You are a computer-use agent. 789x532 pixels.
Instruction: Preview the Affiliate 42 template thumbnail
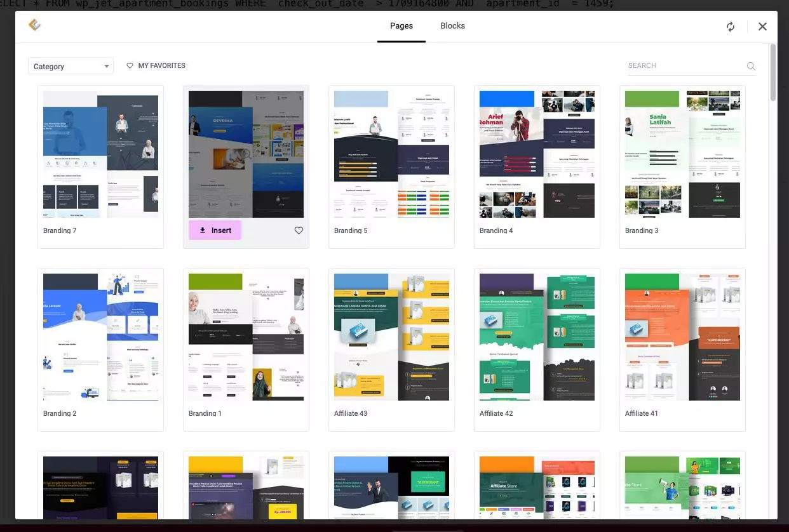[537, 337]
